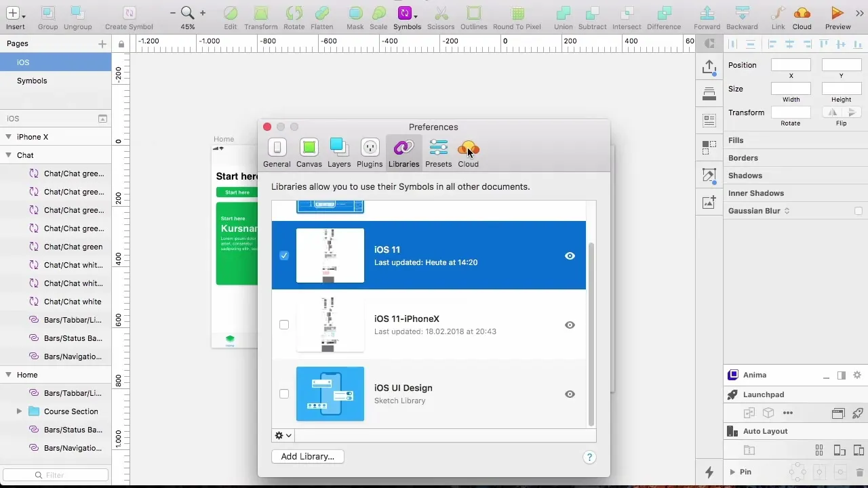Open the Presets preferences tab
The height and width of the screenshot is (488, 868).
439,153
